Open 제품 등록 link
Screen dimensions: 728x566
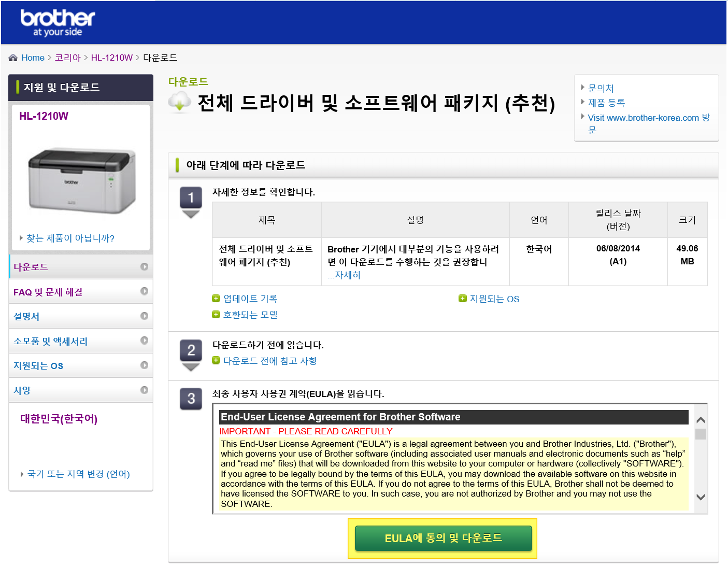pos(606,103)
